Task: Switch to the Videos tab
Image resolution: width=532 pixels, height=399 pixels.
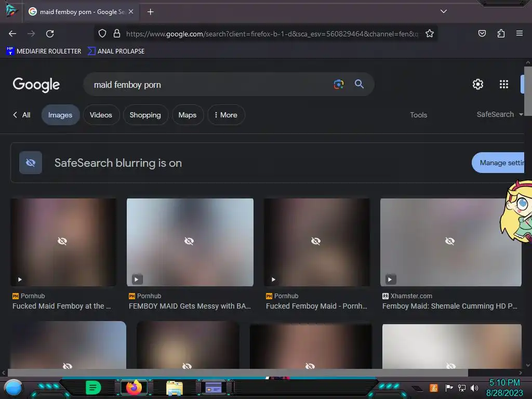Action: 101,115
